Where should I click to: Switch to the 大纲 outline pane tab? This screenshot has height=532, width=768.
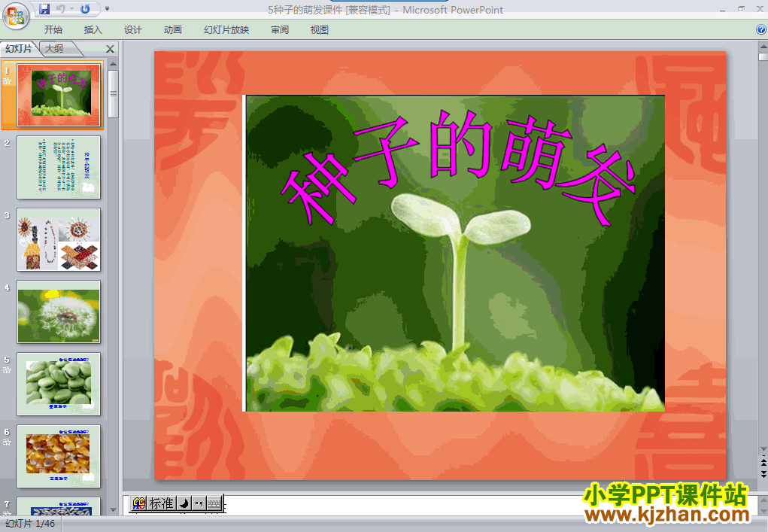[x=55, y=48]
